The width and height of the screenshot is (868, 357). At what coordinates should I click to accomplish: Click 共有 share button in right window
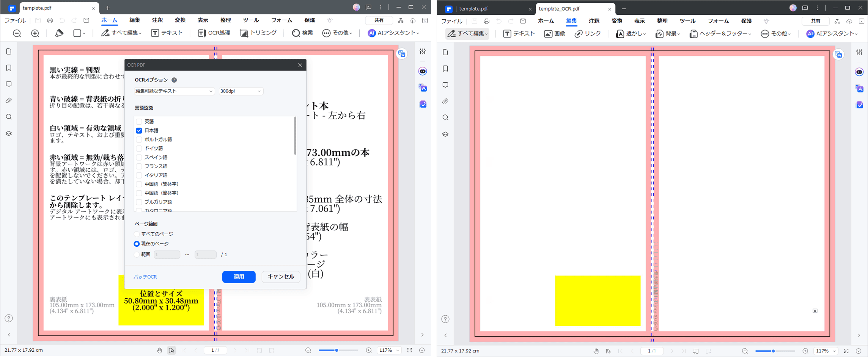[x=816, y=21]
